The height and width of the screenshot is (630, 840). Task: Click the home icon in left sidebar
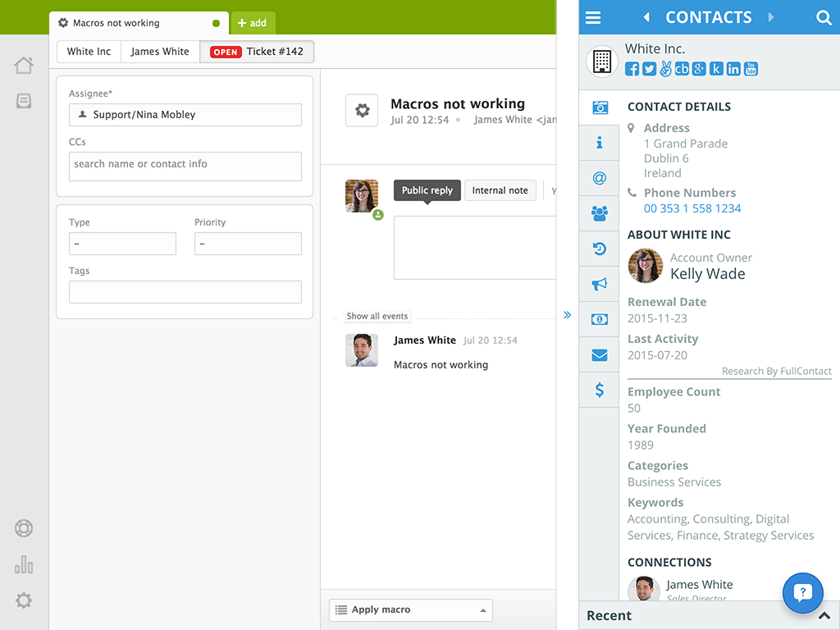24,66
